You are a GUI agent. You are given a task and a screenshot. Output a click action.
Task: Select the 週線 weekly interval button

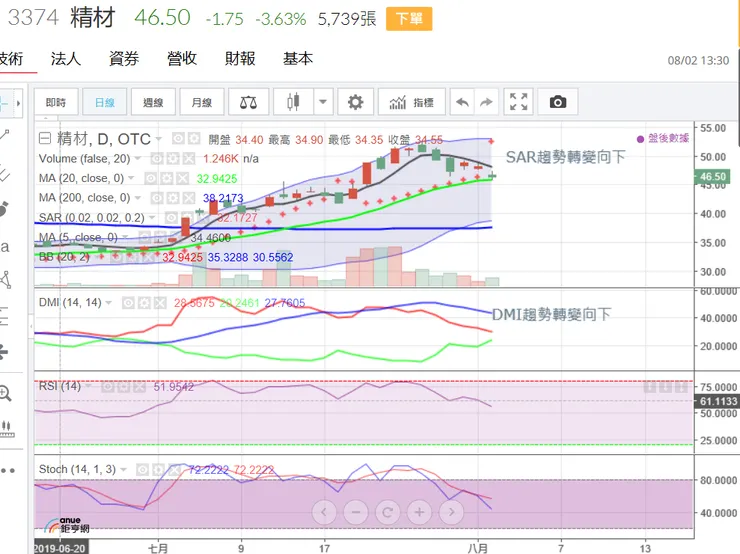tap(153, 102)
